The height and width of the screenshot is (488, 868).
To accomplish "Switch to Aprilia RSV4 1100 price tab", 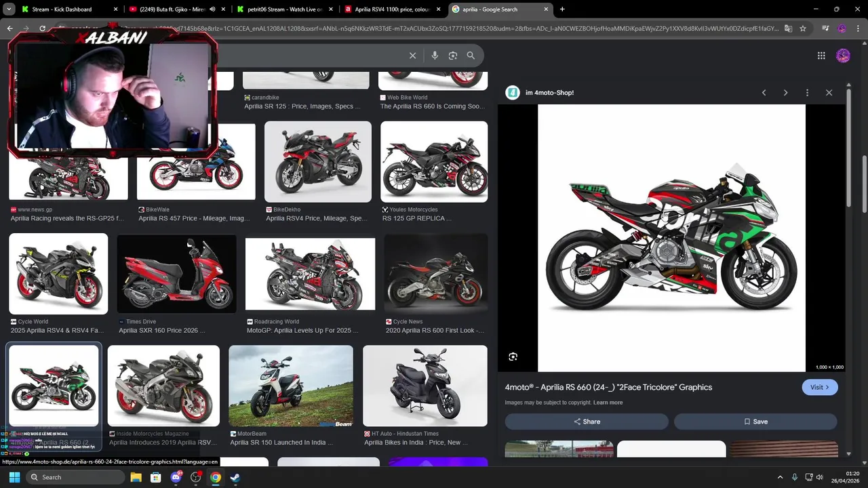I will 392,9.
